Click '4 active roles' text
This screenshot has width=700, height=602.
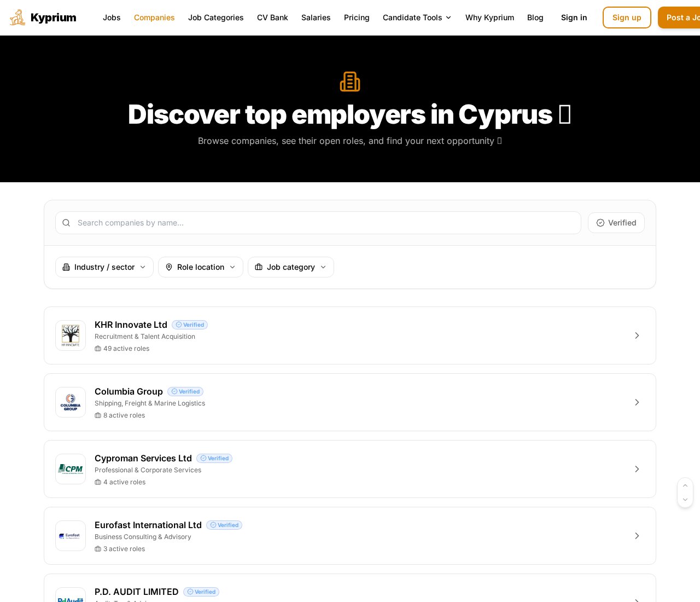[x=125, y=482]
